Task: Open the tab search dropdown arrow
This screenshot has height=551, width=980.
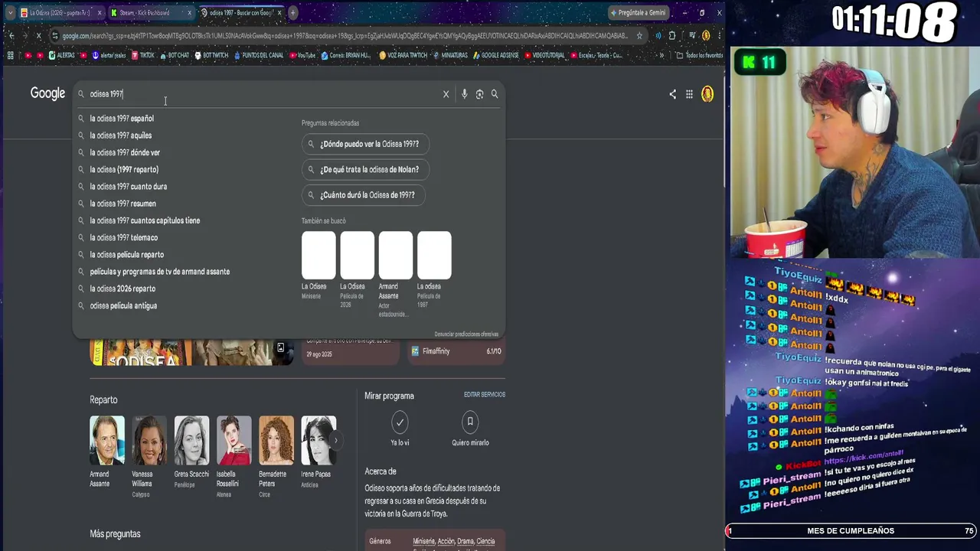Action: click(10, 12)
